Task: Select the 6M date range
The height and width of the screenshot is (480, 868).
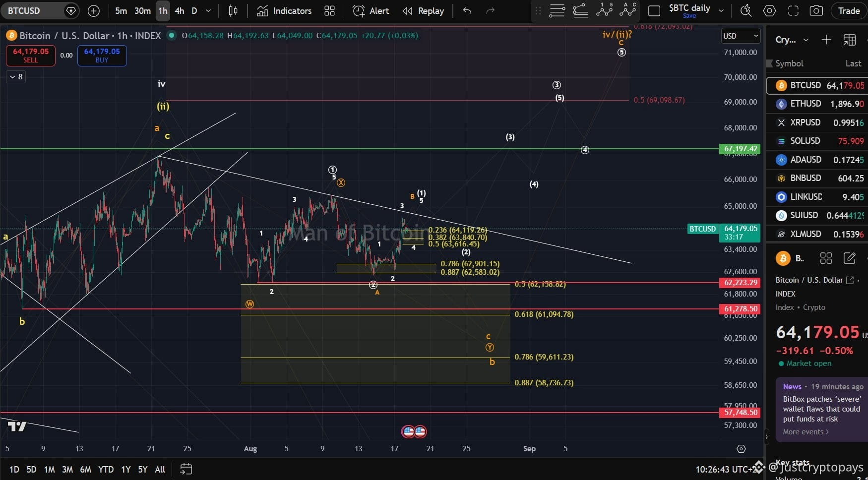Action: [x=85, y=469]
